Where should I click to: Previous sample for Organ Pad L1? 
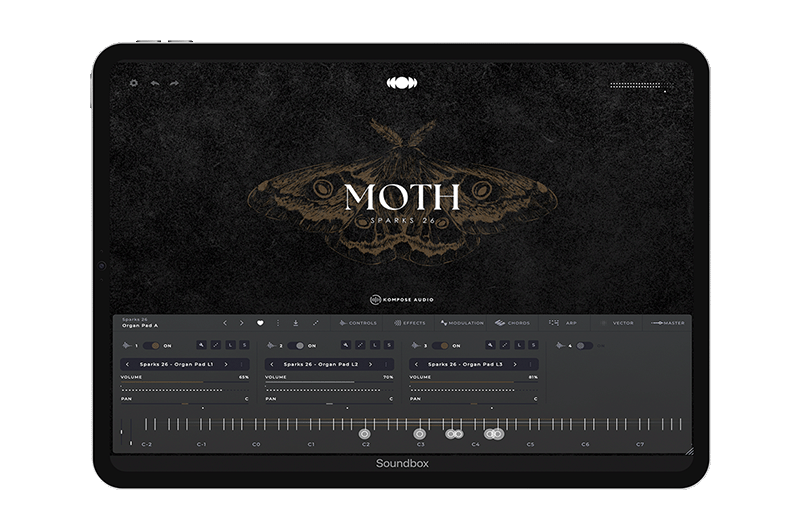coord(128,364)
